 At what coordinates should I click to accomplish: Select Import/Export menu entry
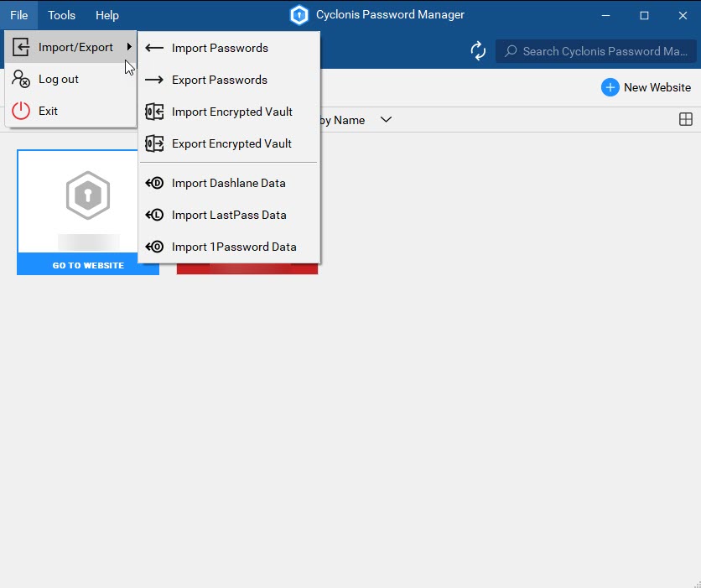click(70, 47)
